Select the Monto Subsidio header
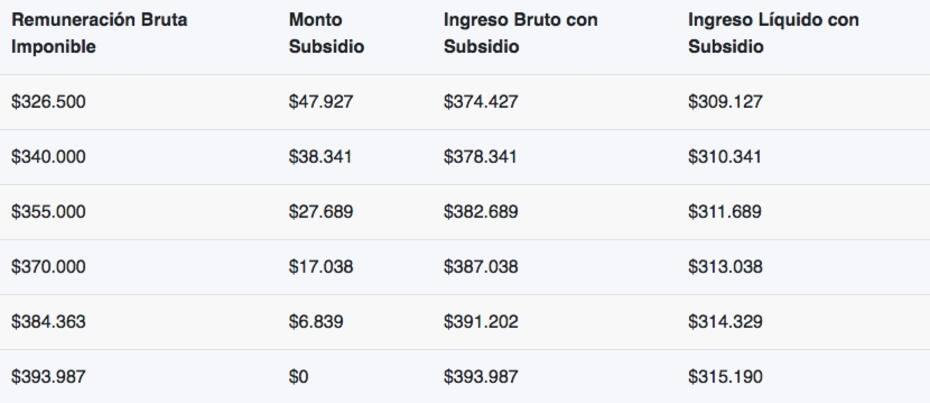The height and width of the screenshot is (403, 930). [x=326, y=33]
